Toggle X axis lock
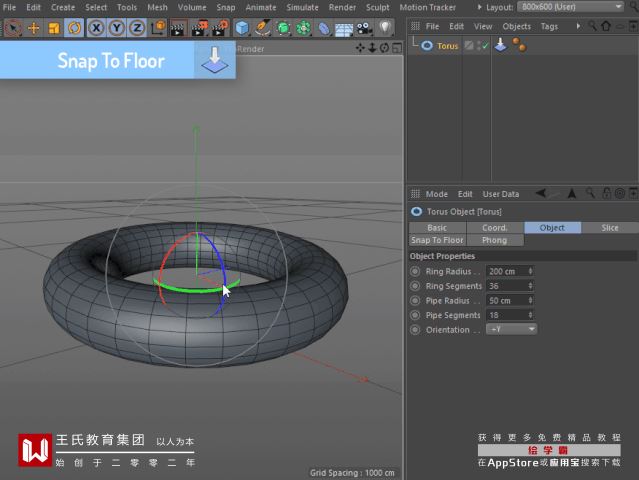Image resolution: width=639 pixels, height=480 pixels. click(97, 28)
